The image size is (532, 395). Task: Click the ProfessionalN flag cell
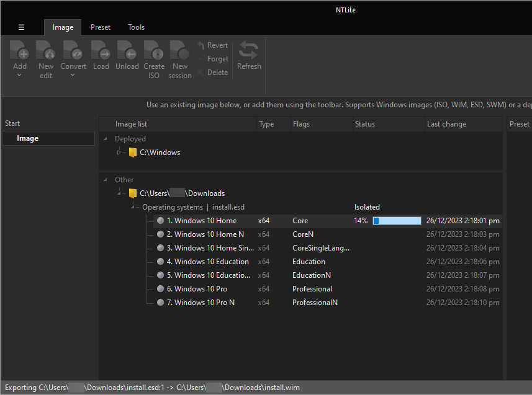coord(315,303)
